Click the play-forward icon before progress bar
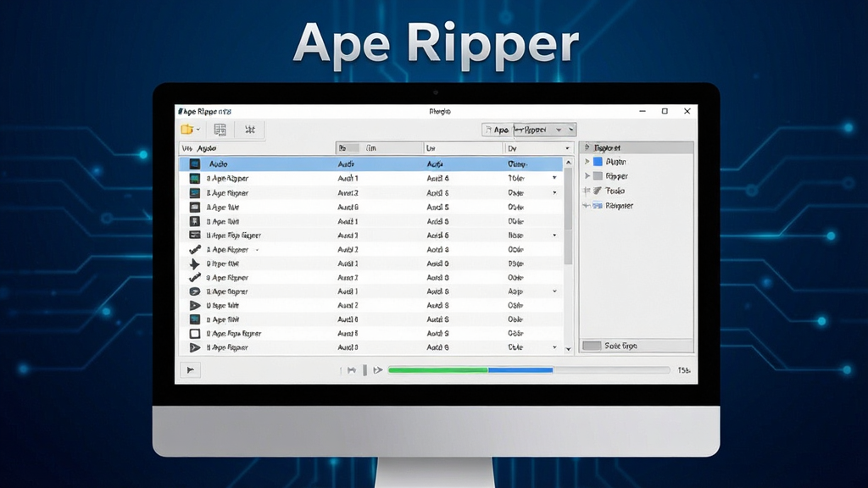The width and height of the screenshot is (868, 488). [x=378, y=370]
